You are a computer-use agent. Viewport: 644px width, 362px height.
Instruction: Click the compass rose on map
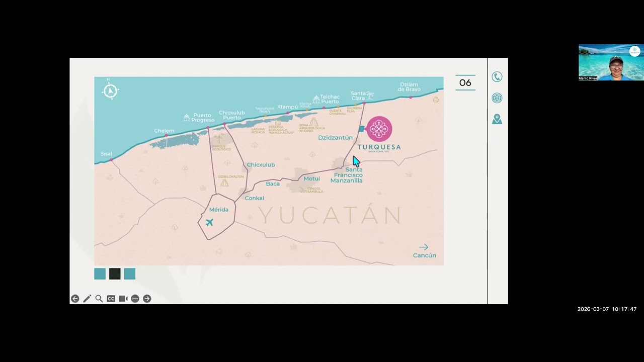(x=110, y=90)
